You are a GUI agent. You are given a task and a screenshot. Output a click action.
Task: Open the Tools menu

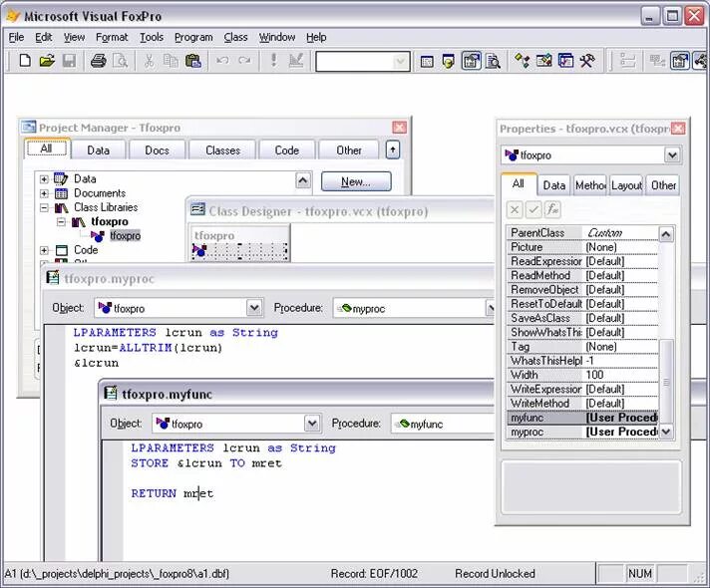pyautogui.click(x=152, y=37)
